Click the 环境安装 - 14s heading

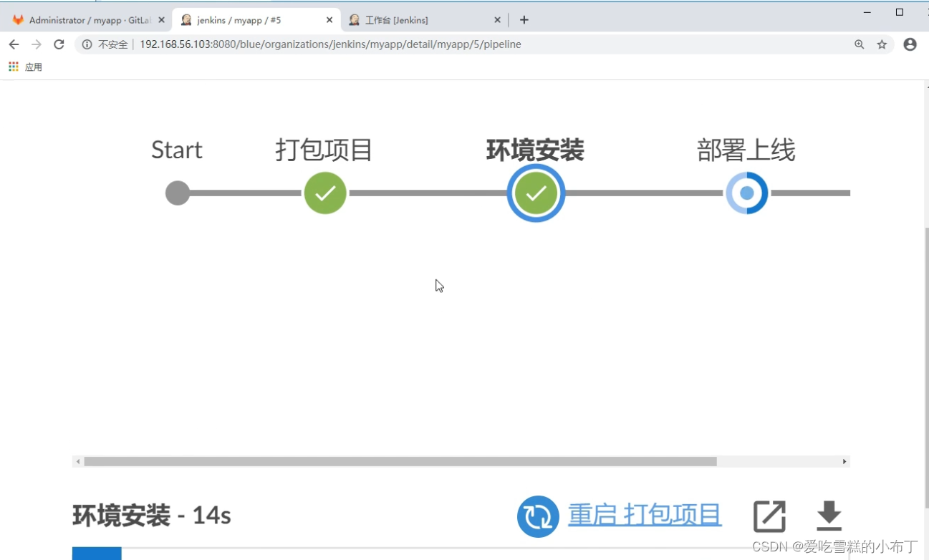click(152, 516)
